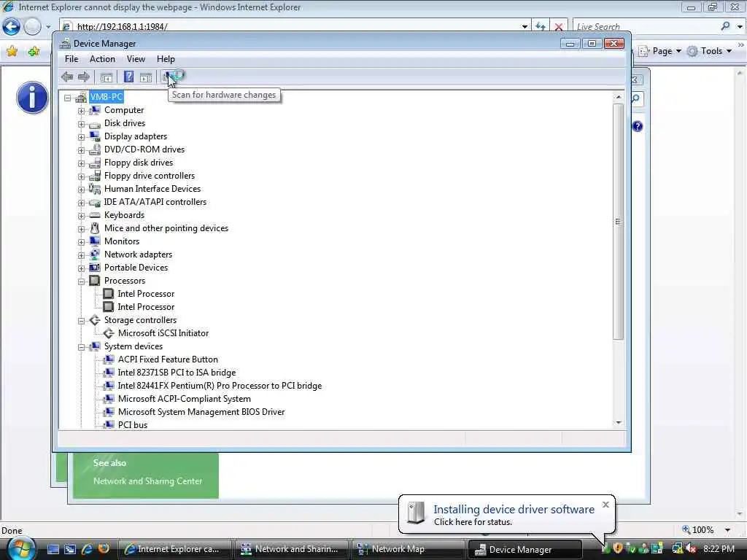Select IDE ATA/ATAPI controllers item
This screenshot has height=560, width=747.
155,202
